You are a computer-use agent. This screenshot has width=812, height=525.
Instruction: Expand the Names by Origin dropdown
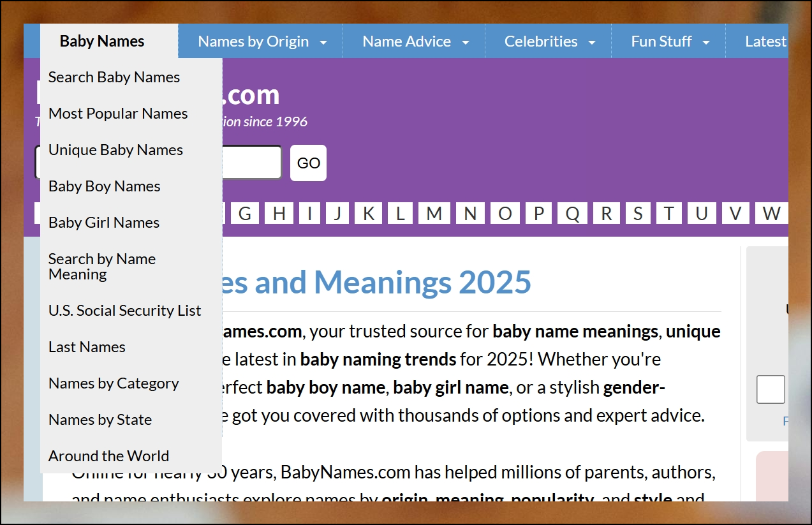(262, 41)
